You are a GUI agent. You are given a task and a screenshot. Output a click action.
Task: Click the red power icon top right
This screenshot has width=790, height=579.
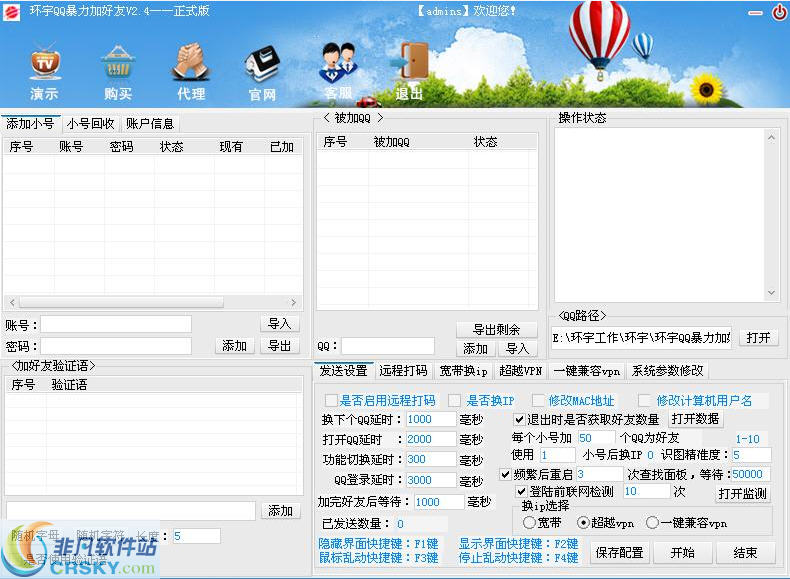point(779,12)
